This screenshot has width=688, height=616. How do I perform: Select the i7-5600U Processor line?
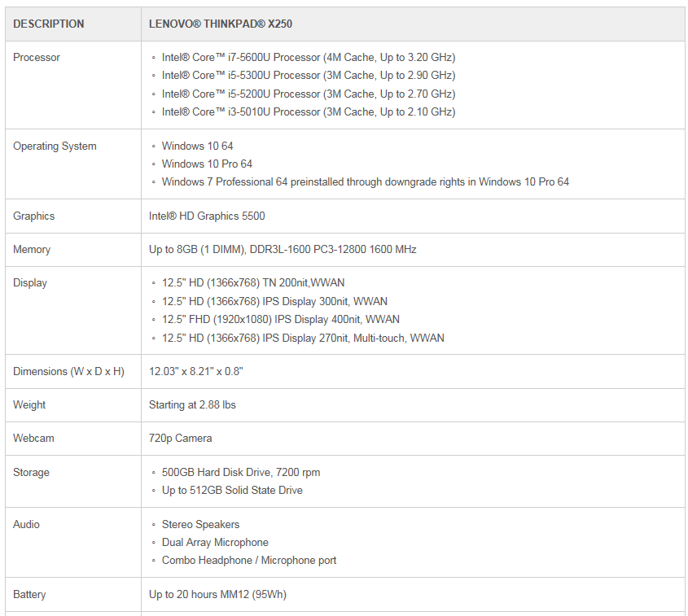[x=309, y=58]
